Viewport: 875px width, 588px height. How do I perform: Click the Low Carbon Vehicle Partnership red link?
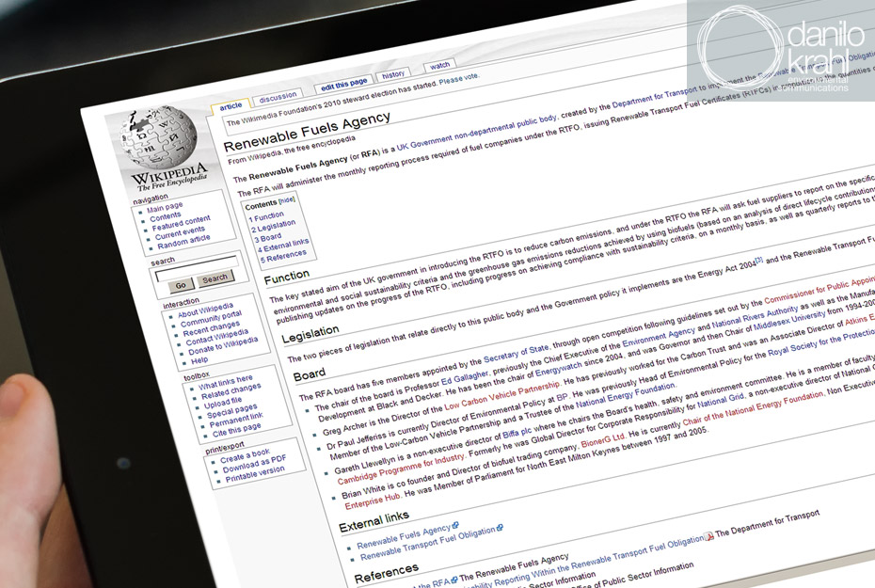[x=501, y=395]
